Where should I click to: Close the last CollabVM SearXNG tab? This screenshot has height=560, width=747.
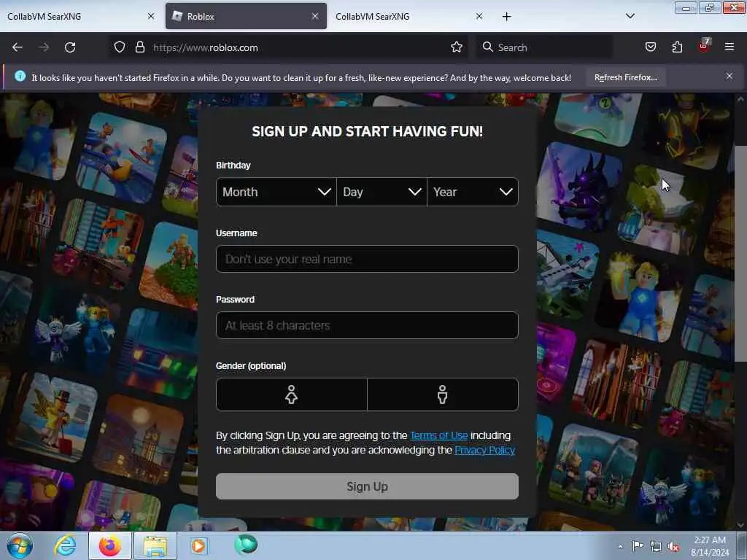click(479, 16)
